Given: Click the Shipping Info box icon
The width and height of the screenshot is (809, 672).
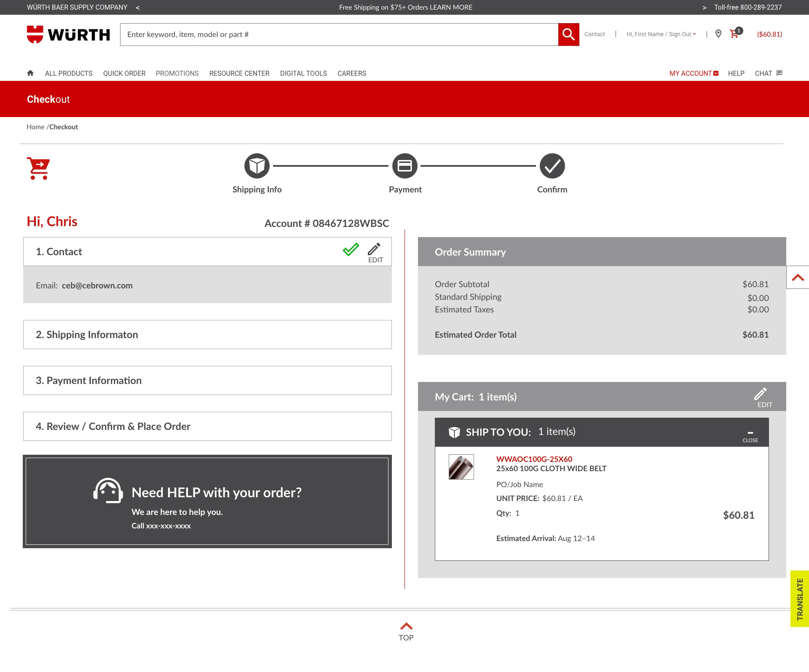Looking at the screenshot, I should (x=257, y=166).
